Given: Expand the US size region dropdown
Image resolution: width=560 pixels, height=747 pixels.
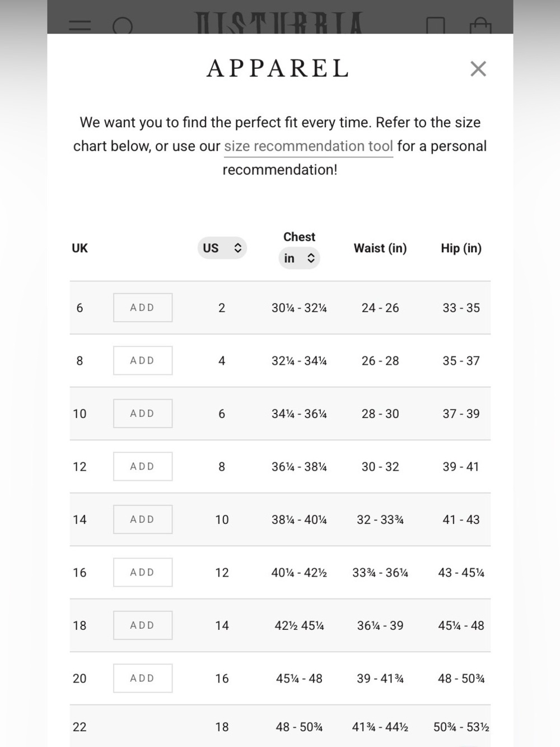Looking at the screenshot, I should click(x=222, y=248).
